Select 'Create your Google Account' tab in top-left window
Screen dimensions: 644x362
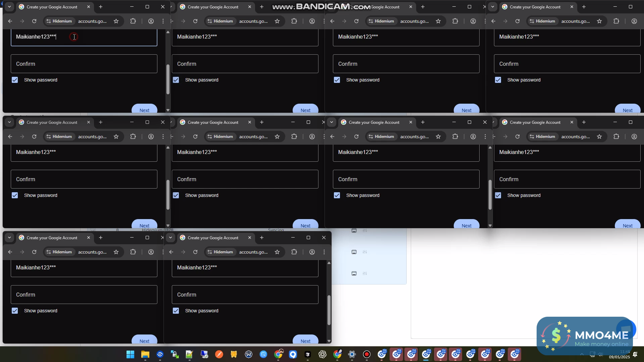click(52, 7)
